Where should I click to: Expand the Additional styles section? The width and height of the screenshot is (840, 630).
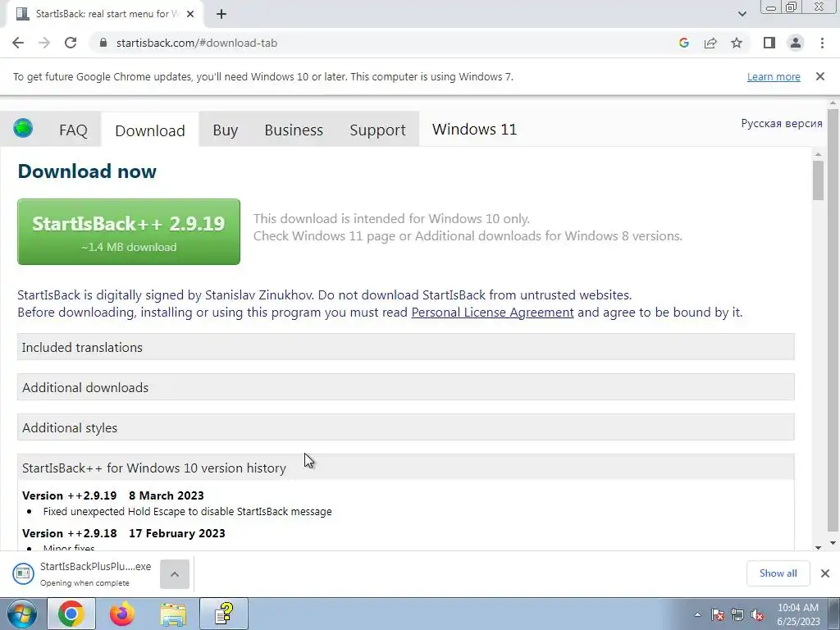405,427
